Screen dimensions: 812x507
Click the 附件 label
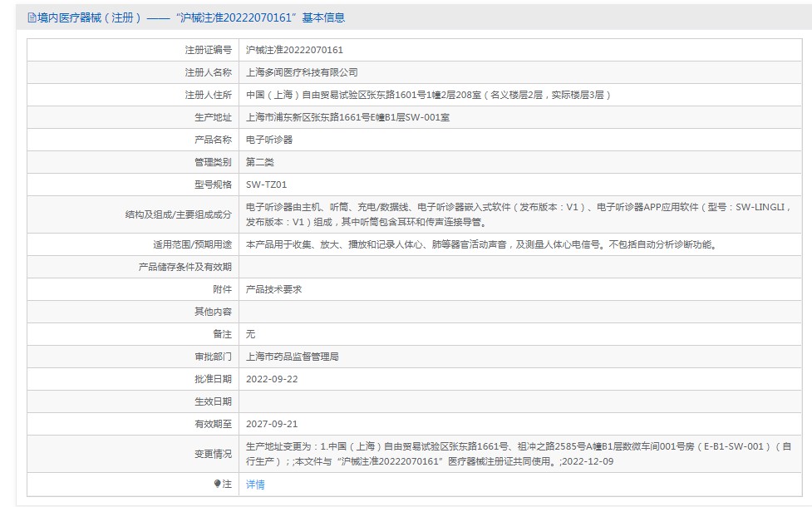pyautogui.click(x=222, y=289)
